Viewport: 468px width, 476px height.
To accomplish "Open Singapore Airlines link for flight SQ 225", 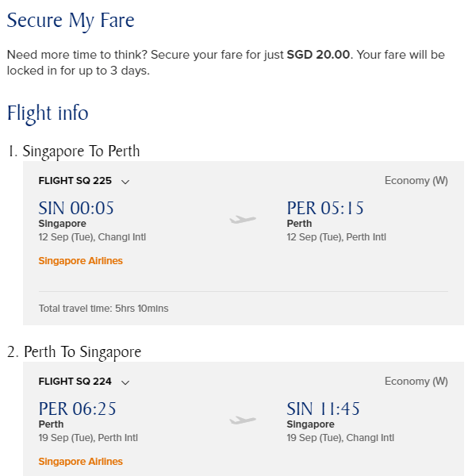I will tap(80, 261).
